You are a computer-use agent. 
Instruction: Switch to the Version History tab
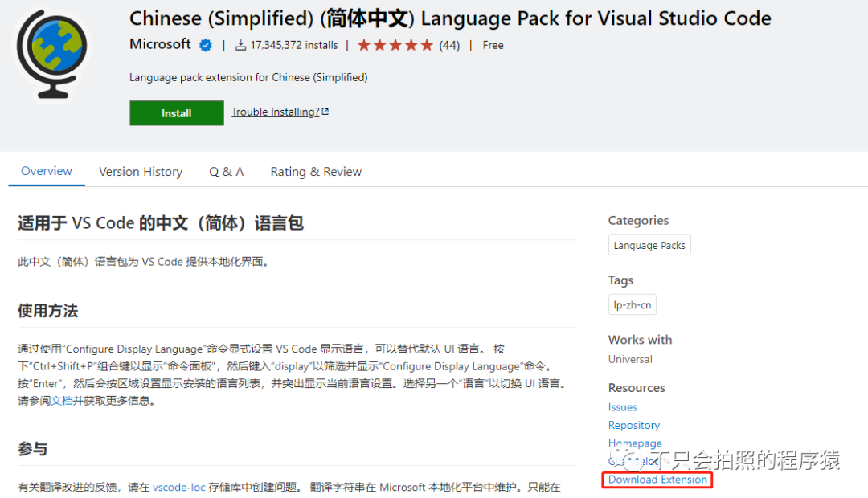141,172
